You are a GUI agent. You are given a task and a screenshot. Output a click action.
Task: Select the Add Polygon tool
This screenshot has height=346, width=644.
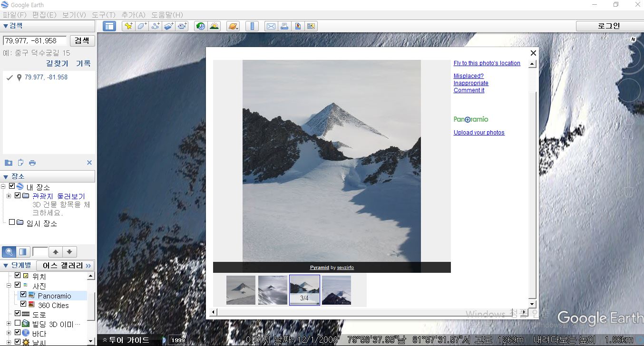[142, 26]
